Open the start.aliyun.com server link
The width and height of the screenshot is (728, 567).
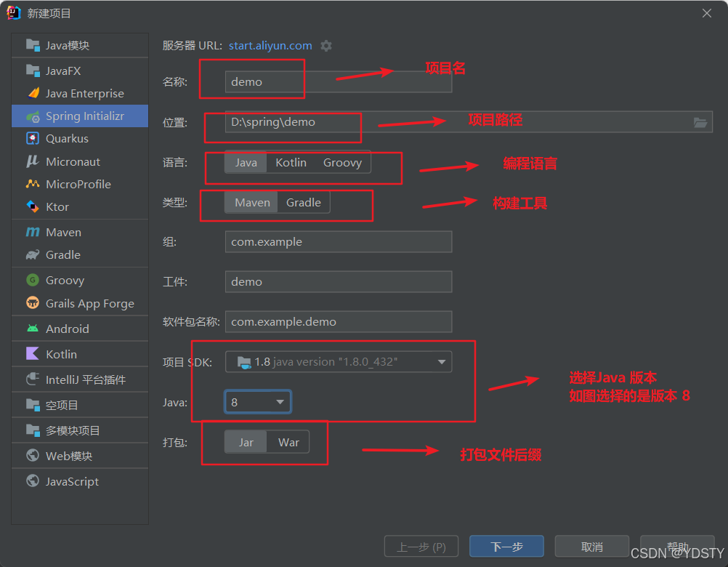pyautogui.click(x=270, y=45)
